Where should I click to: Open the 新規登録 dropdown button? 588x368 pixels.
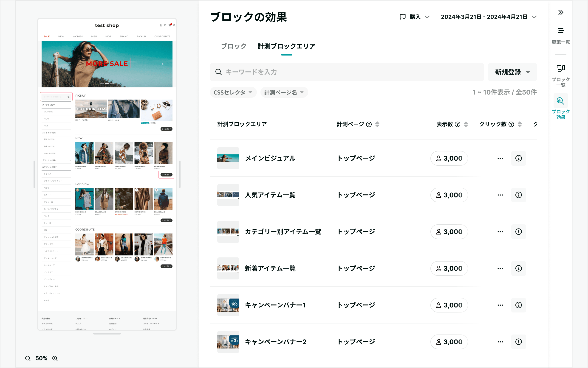[512, 72]
